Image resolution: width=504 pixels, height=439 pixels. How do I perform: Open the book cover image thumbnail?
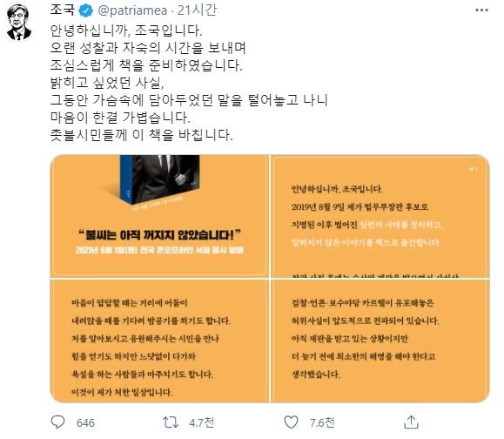pos(159,216)
